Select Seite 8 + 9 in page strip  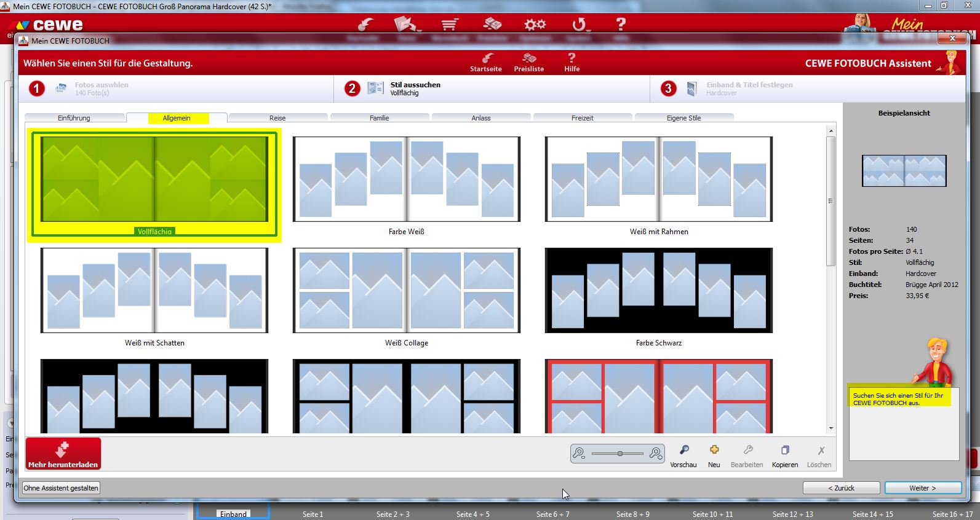point(633,514)
